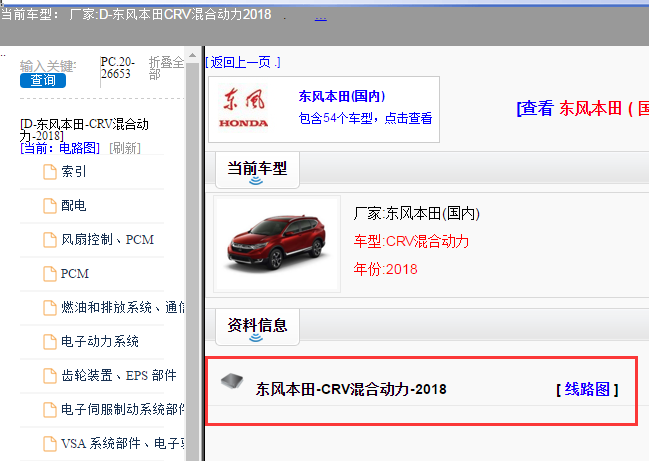Open the 索引 tree entry
Viewport: 649px width, 461px height.
click(x=74, y=171)
